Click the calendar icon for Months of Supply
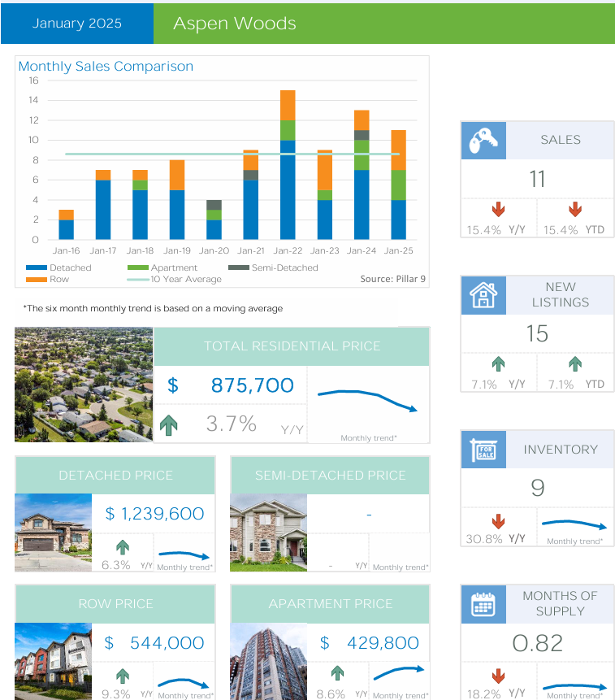 click(x=483, y=604)
